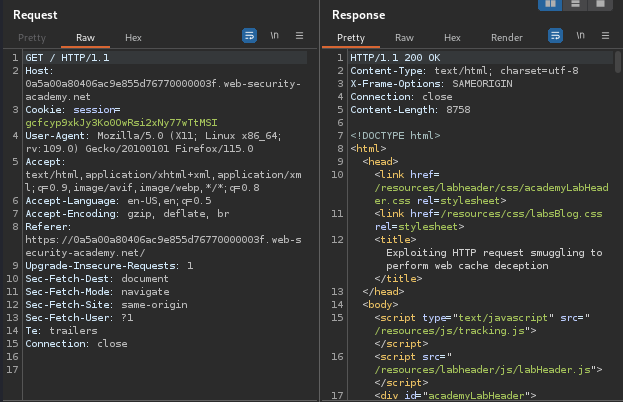This screenshot has width=623, height=402.
Task: Click the academyLabHeader div line
Action: point(455,396)
